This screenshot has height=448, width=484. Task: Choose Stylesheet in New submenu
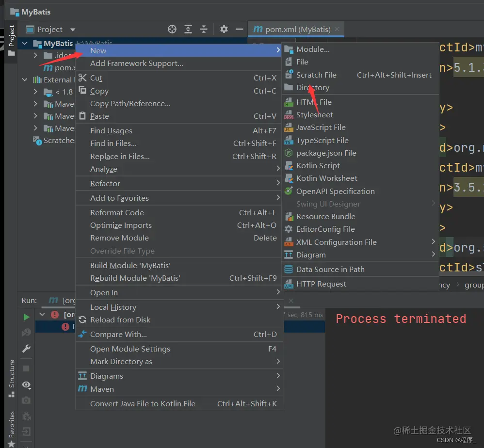click(x=360, y=115)
